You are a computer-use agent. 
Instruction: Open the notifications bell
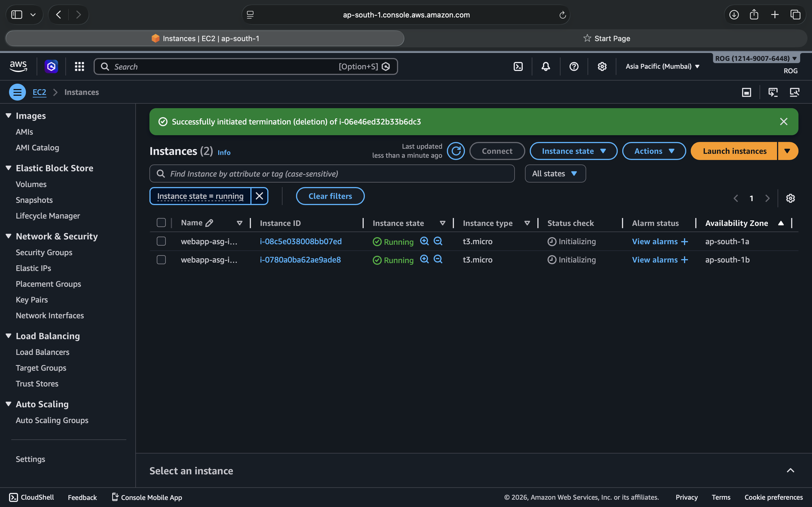(x=546, y=66)
